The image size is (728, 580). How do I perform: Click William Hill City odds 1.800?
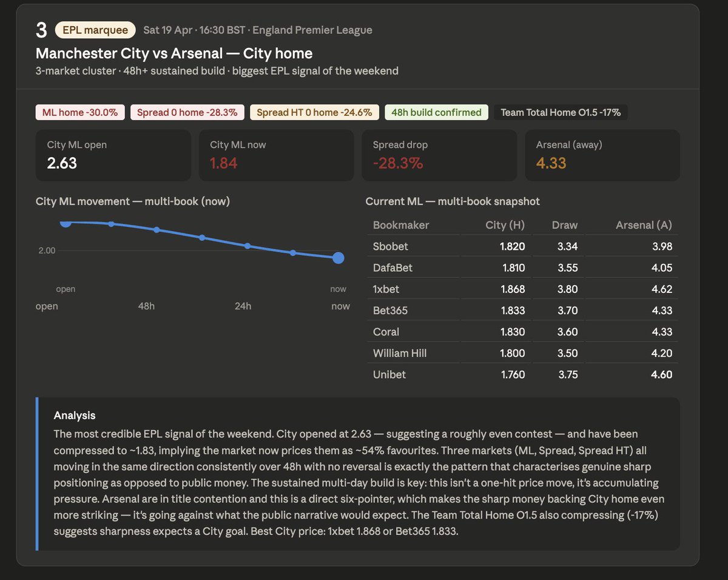point(513,353)
